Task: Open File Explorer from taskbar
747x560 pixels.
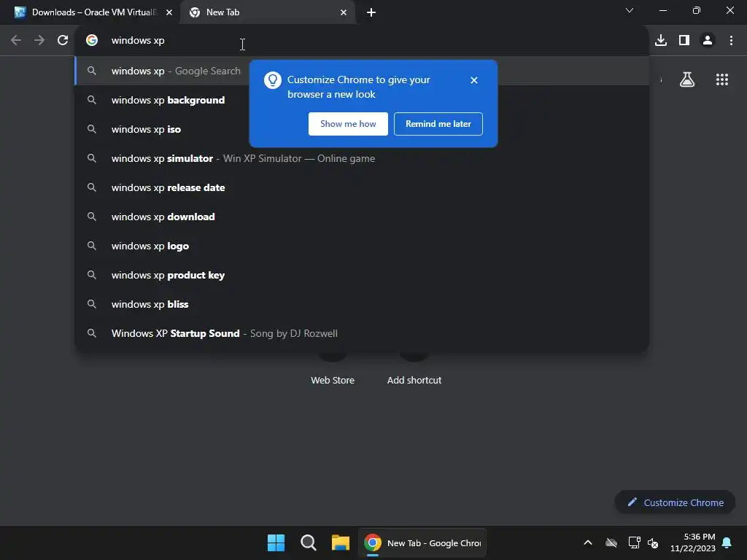Action: tap(341, 542)
